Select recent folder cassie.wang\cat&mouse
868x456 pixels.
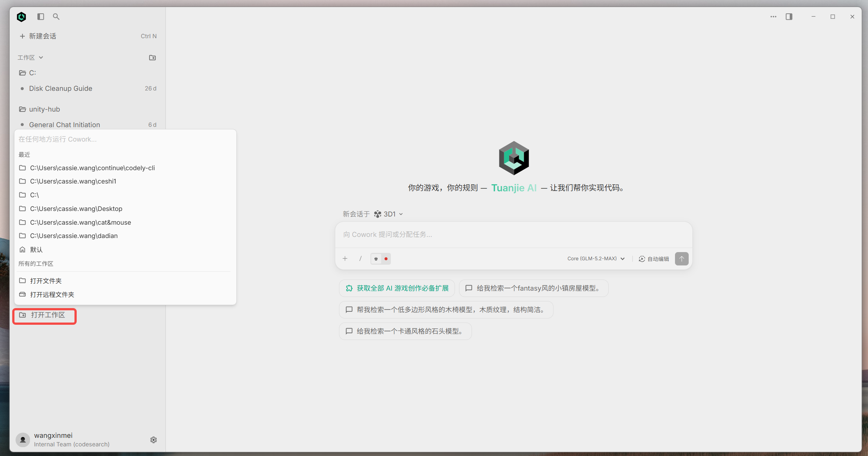tap(125, 222)
